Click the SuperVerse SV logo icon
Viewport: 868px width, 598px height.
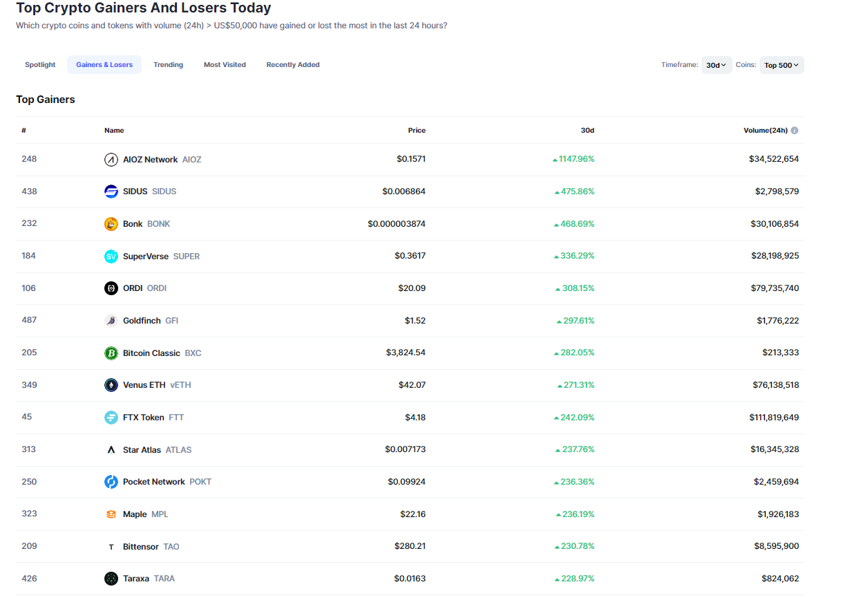[111, 256]
